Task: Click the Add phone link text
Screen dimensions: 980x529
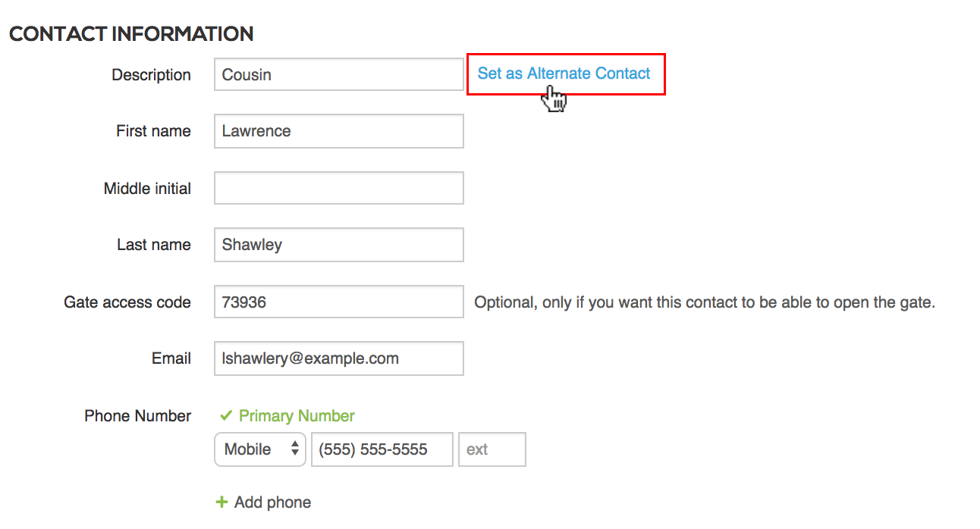Action: [x=272, y=502]
